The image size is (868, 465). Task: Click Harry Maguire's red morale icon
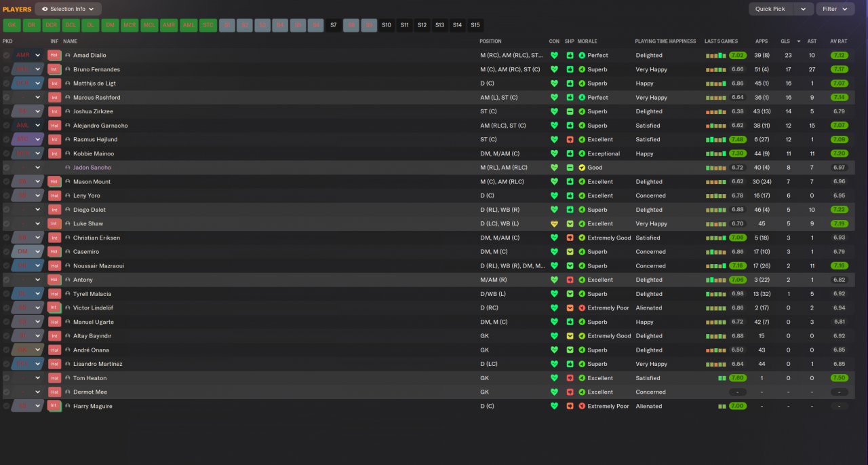click(x=582, y=406)
